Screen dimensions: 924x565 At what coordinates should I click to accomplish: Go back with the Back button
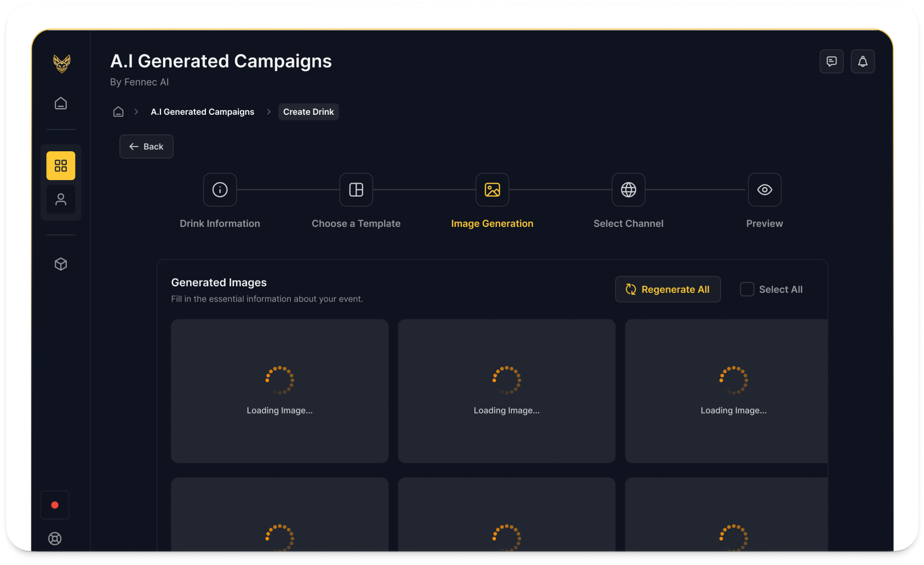coord(147,147)
